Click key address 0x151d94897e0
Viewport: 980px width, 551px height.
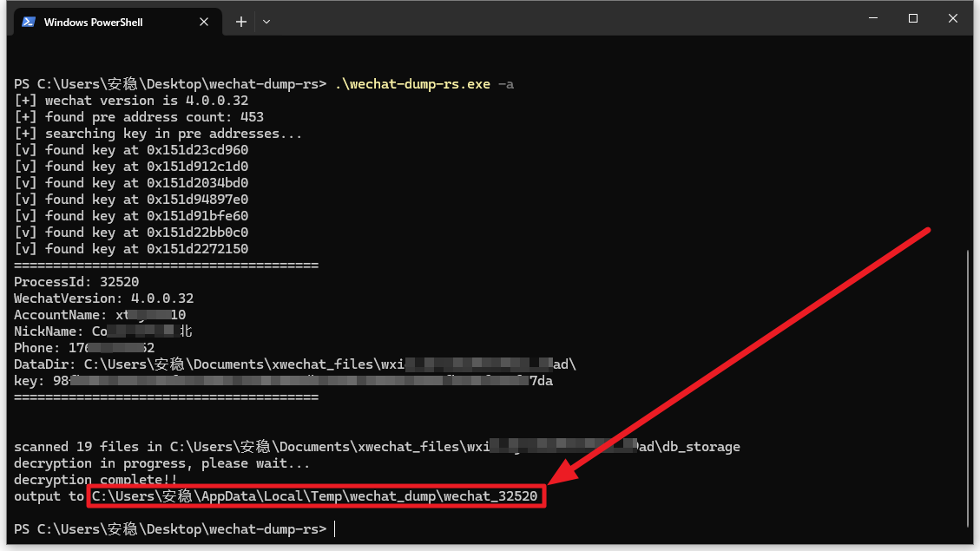point(198,200)
